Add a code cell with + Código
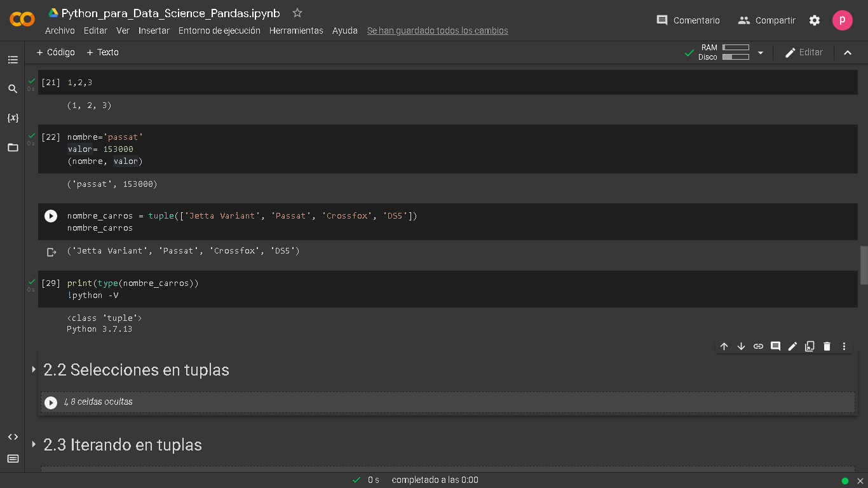This screenshot has width=868, height=488. 55,52
